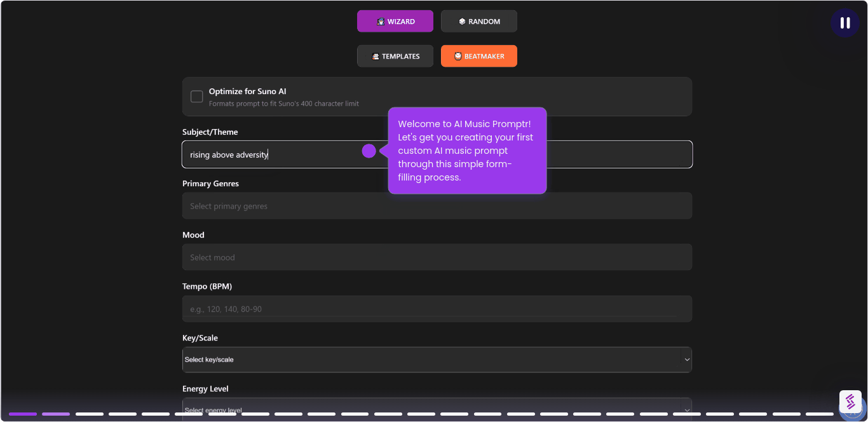Open the purple logo icon at bottom right
Screen dimensions: 868x422
click(850, 402)
